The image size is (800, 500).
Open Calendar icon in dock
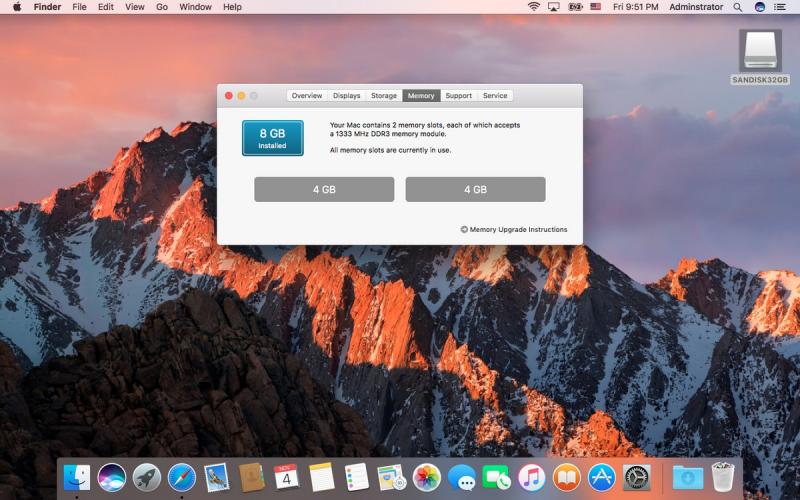[x=286, y=478]
